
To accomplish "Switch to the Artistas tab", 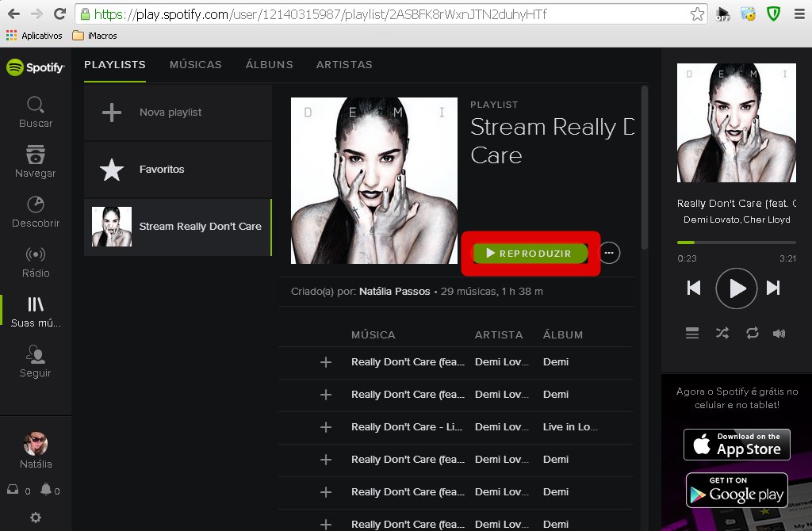I will pyautogui.click(x=343, y=65).
